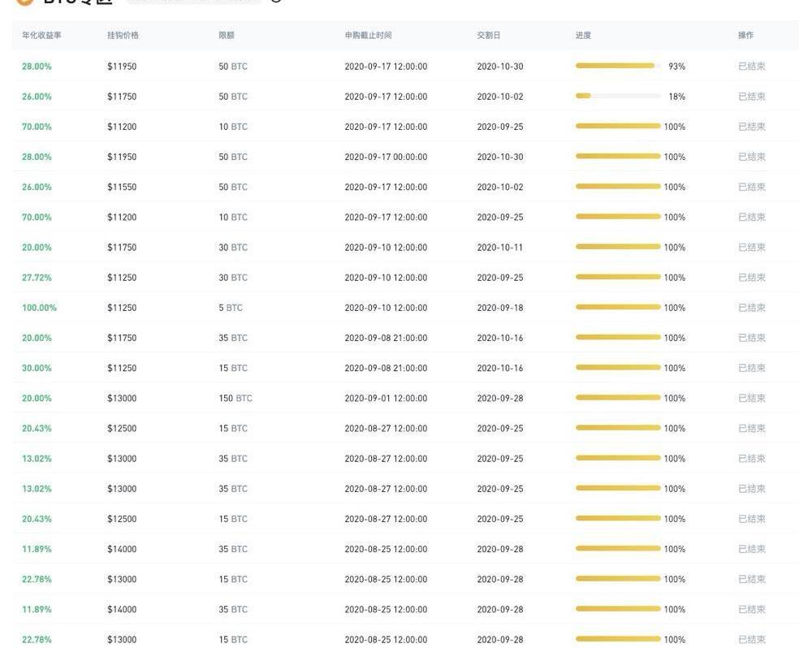Click the orange BTC coin icon
Screen dimensions: 812x648
[24, 2]
